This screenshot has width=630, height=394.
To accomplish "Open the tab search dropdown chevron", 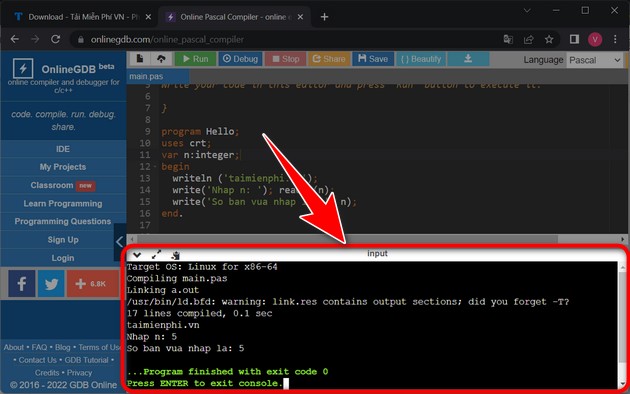I will 527,11.
